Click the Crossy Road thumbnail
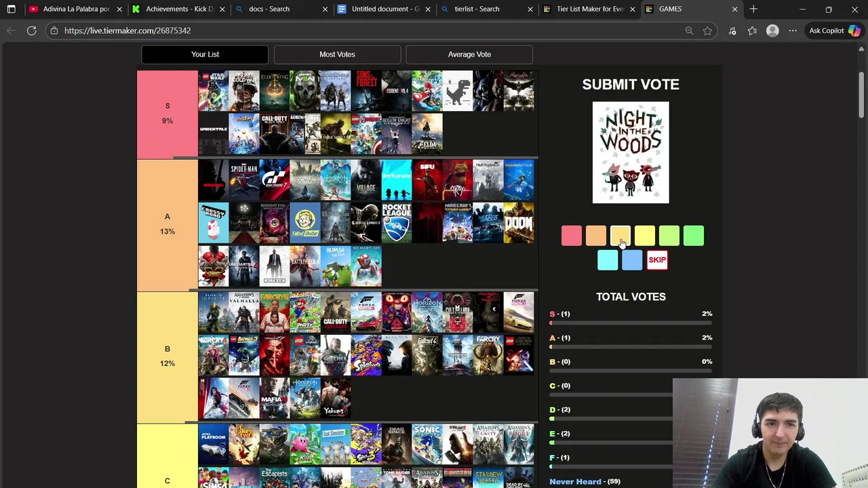This screenshot has height=488, width=868. coord(214,222)
